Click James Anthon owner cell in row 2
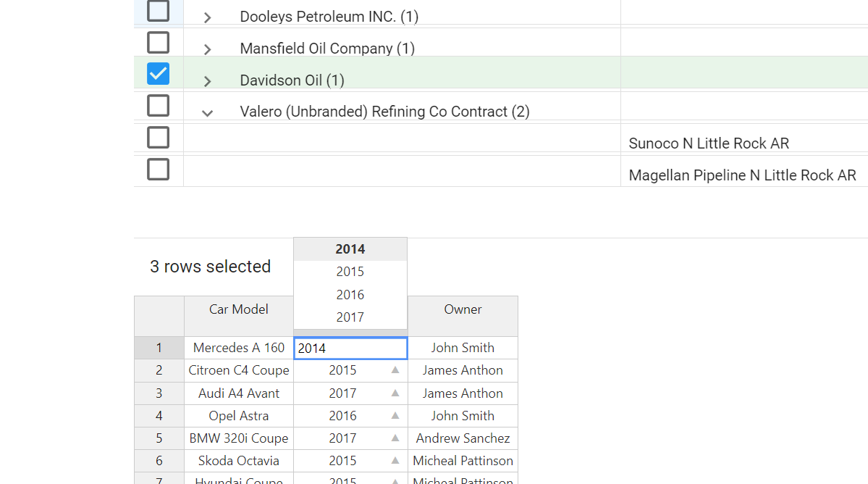This screenshot has width=868, height=484. coord(463,370)
